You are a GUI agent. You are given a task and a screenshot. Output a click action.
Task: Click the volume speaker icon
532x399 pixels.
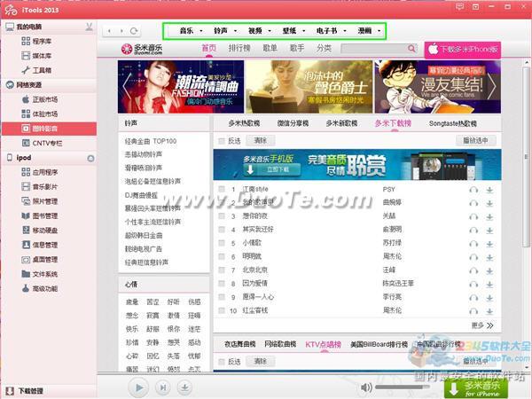click(366, 387)
